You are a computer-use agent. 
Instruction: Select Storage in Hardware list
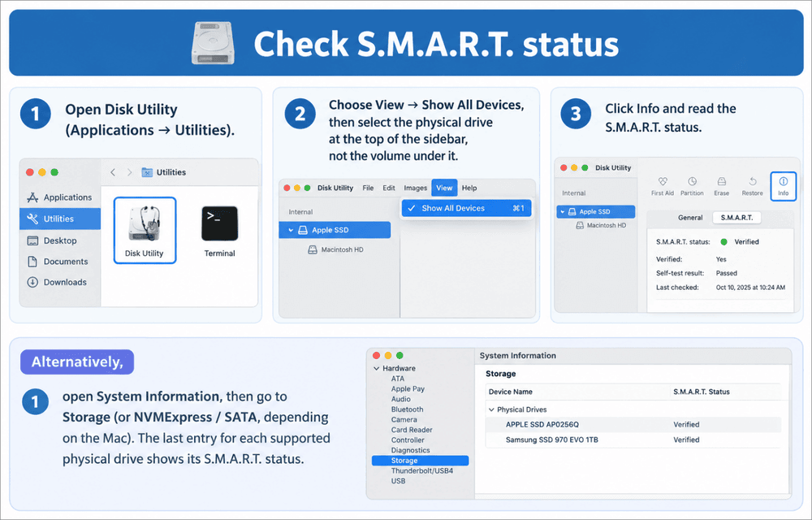[420, 461]
